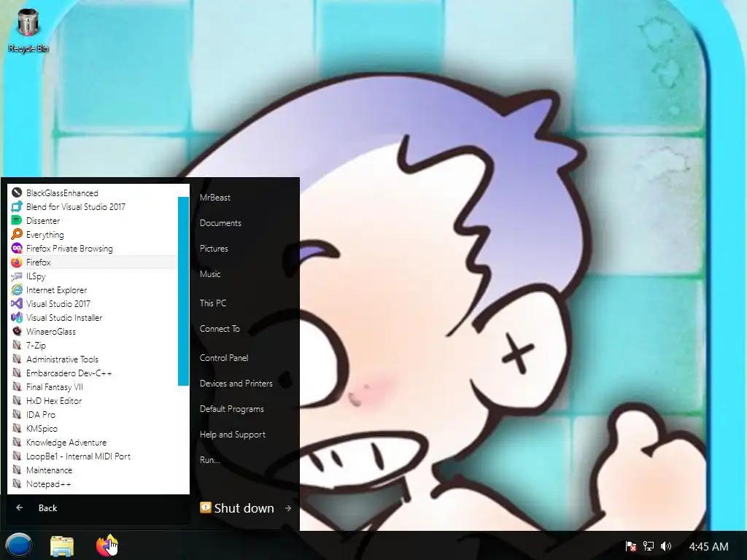Click the WinaeroGlass icon
747x560 pixels.
pyautogui.click(x=17, y=331)
